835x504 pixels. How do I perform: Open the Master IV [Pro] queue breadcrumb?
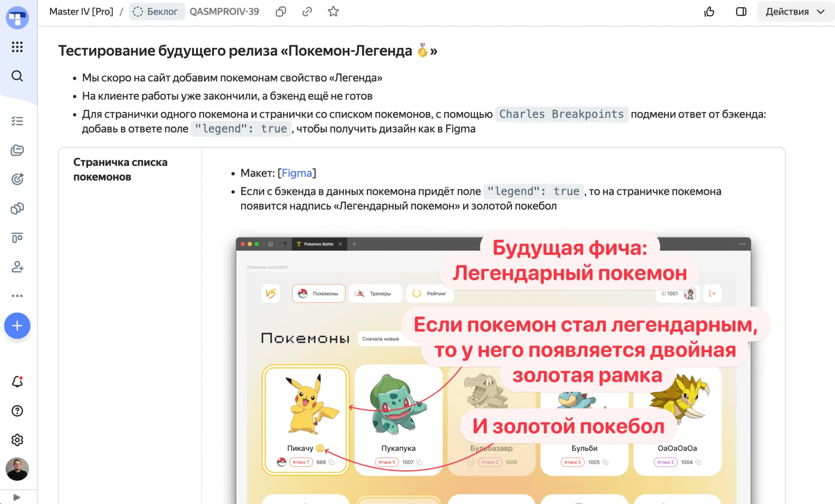[81, 11]
